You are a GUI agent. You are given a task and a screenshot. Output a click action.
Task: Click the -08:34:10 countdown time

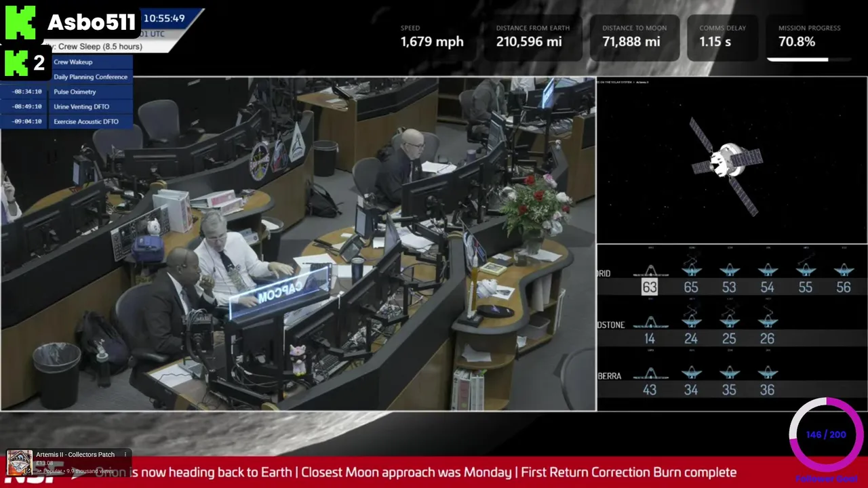[x=27, y=91]
